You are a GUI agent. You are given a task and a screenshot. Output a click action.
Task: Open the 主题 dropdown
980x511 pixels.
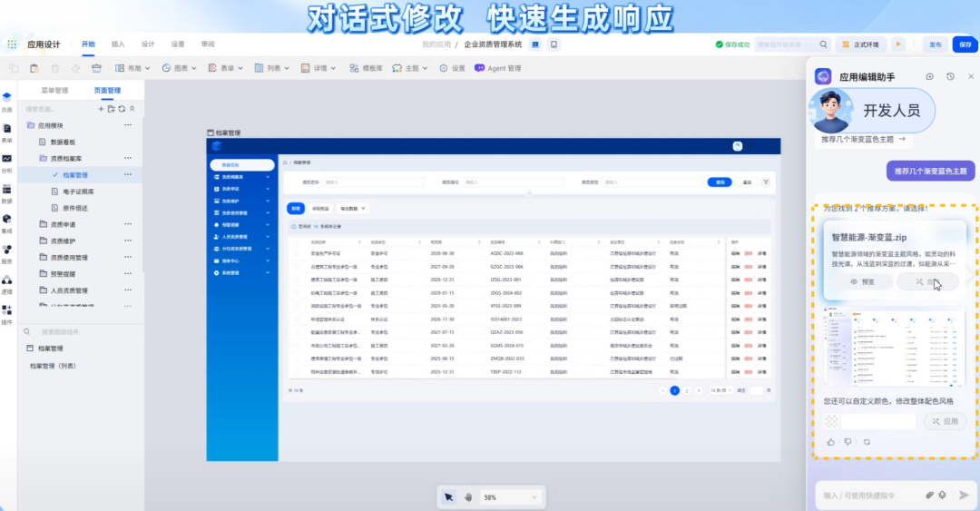coord(410,68)
